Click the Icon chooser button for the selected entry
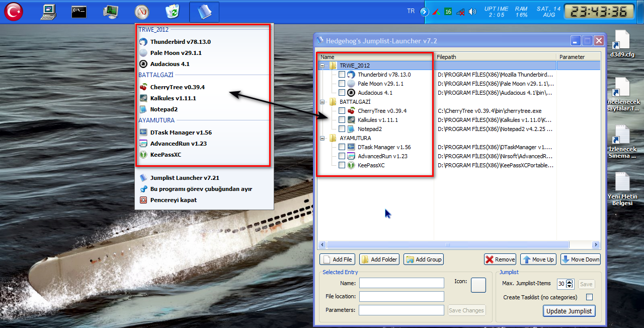The width and height of the screenshot is (644, 328). [478, 285]
